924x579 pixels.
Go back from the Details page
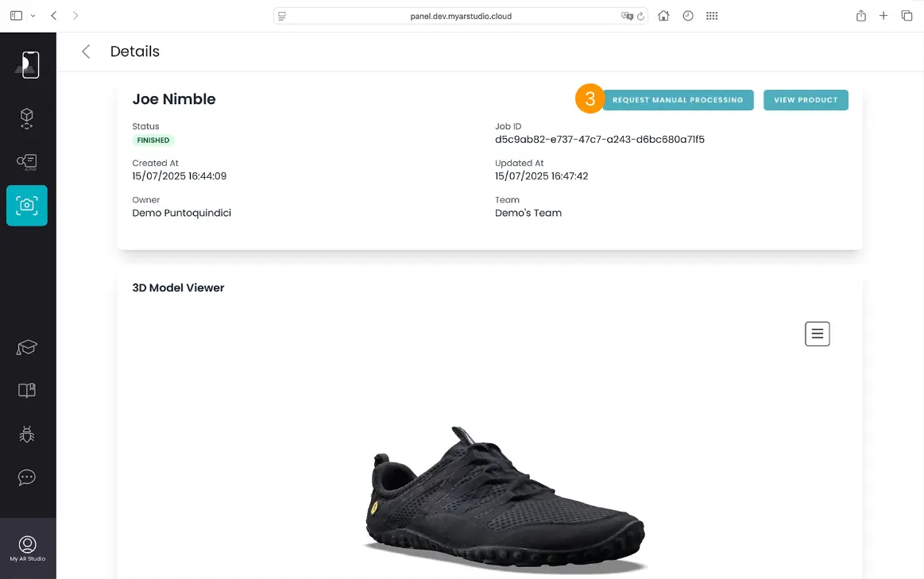tap(86, 52)
